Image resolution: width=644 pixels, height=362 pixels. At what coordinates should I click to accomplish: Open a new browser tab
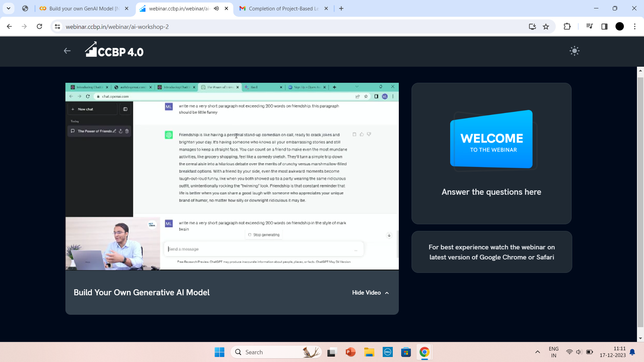[x=341, y=8]
